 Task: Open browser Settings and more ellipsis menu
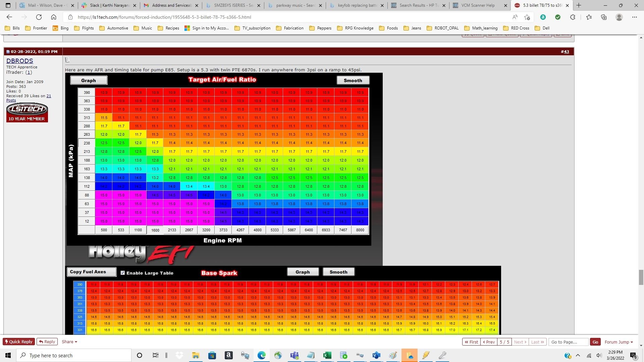coord(634,17)
